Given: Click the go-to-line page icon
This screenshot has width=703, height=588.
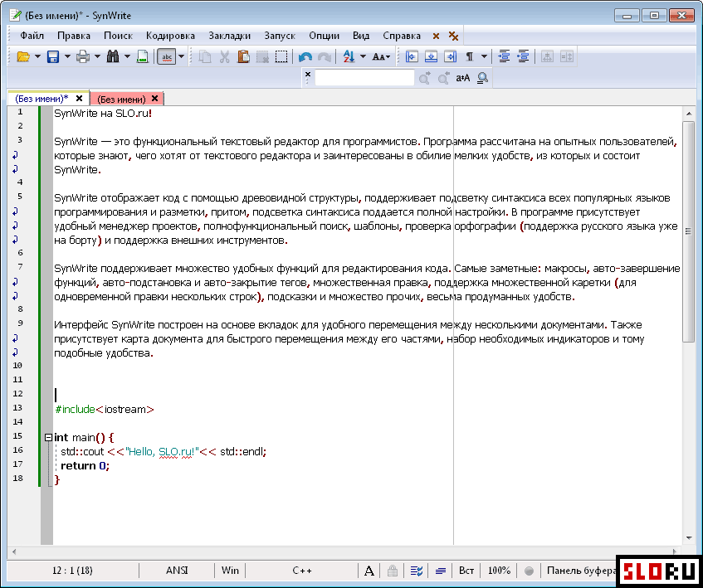Looking at the screenshot, I should (143, 57).
